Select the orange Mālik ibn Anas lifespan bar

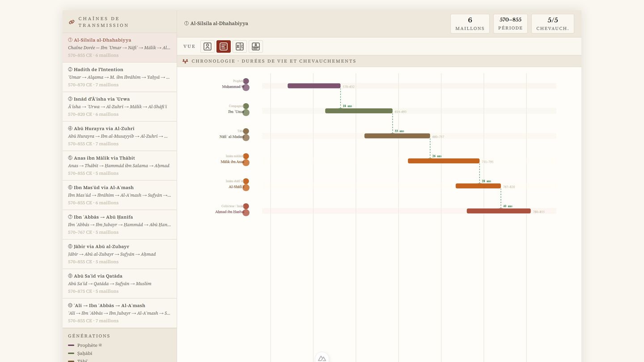[x=444, y=161]
